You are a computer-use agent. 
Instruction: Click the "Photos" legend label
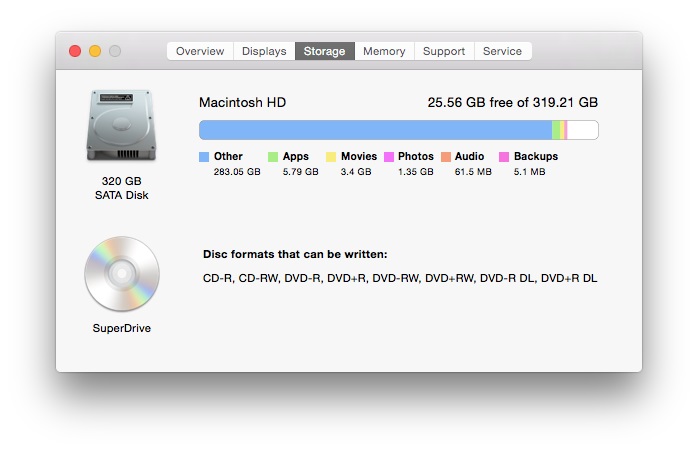[x=416, y=156]
